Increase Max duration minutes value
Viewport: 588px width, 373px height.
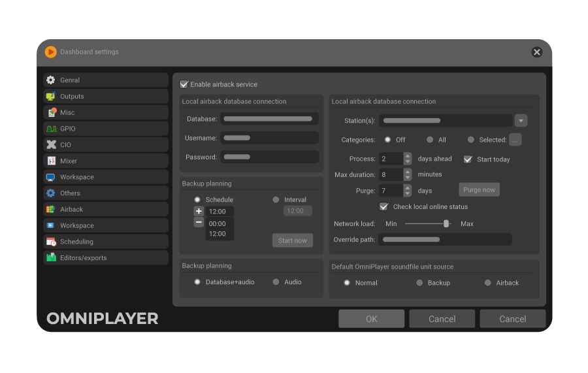[408, 171]
